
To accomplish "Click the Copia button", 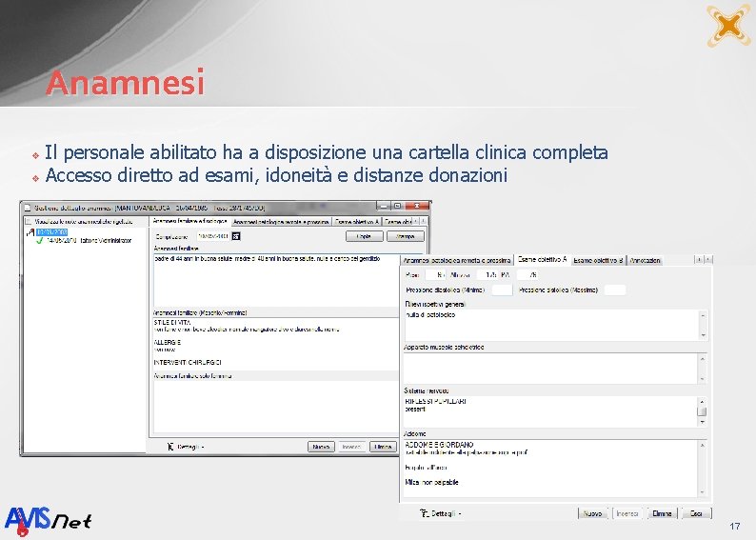I will click(364, 236).
